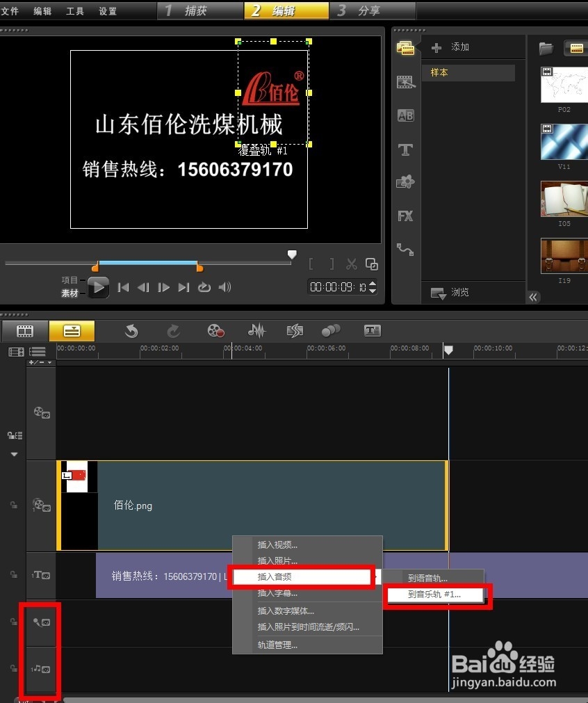Screen dimensions: 588x703
Task: Click the library folder icon
Action: click(546, 48)
